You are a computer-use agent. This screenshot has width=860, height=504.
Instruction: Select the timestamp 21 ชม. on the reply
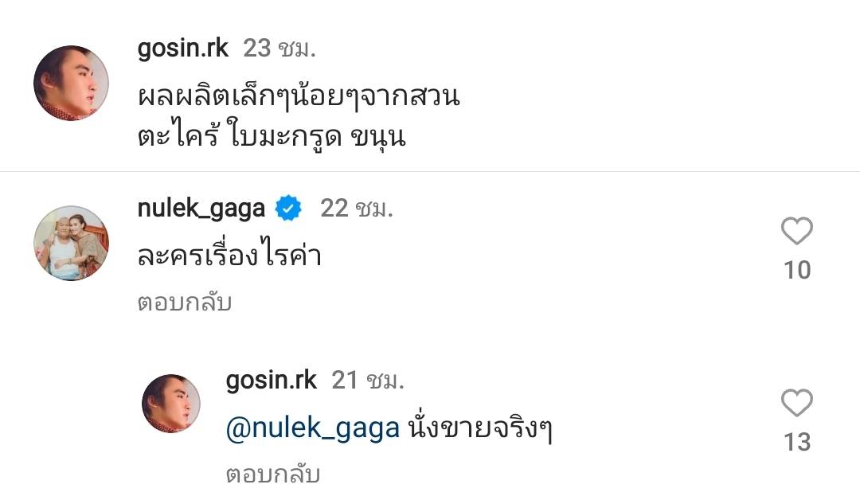(370, 381)
